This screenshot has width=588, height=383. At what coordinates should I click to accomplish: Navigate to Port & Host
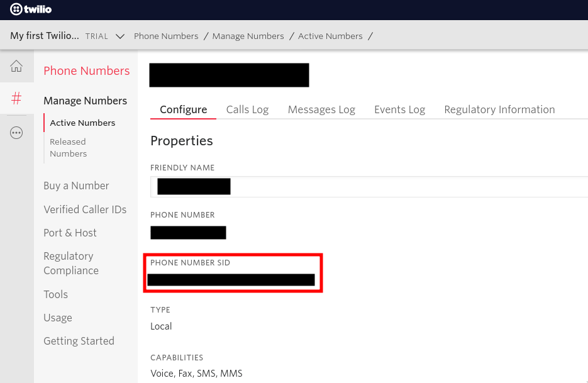coord(70,233)
